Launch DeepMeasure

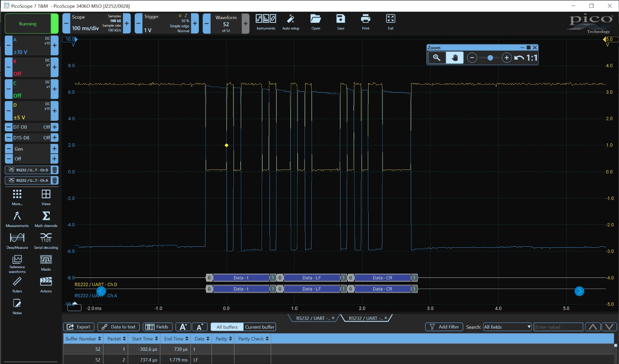(x=17, y=241)
